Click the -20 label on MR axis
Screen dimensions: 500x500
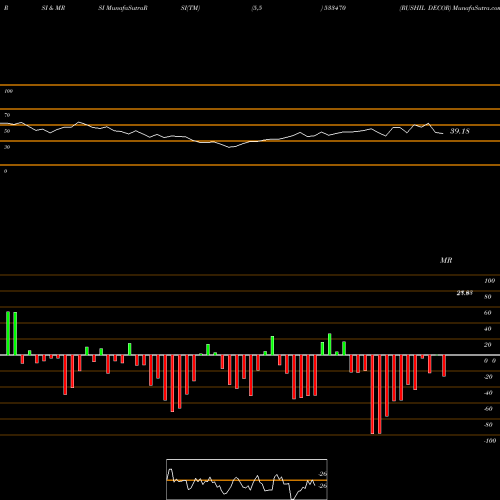(x=488, y=377)
